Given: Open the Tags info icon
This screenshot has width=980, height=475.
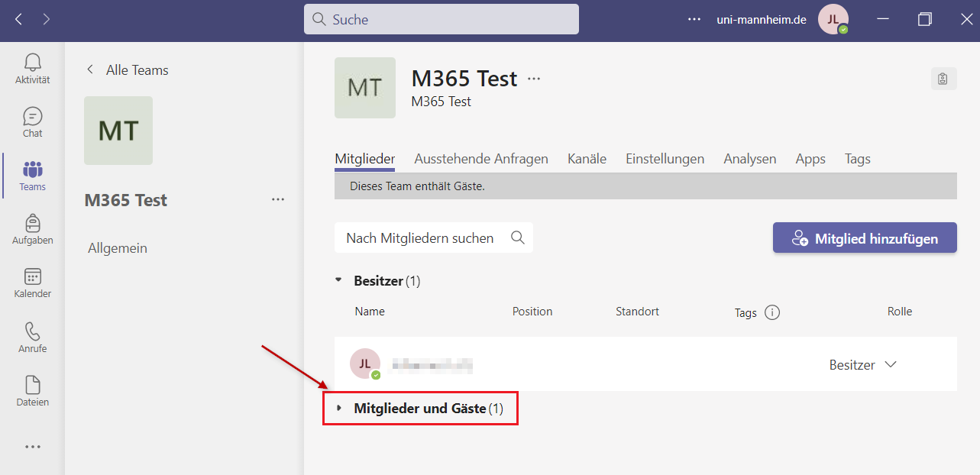Looking at the screenshot, I should coord(772,312).
